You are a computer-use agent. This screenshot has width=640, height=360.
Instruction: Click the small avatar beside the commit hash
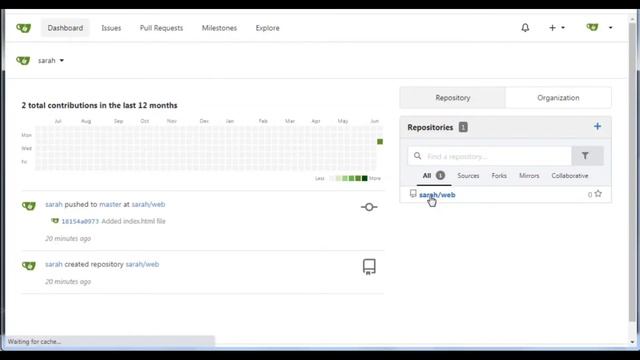[x=55, y=221]
